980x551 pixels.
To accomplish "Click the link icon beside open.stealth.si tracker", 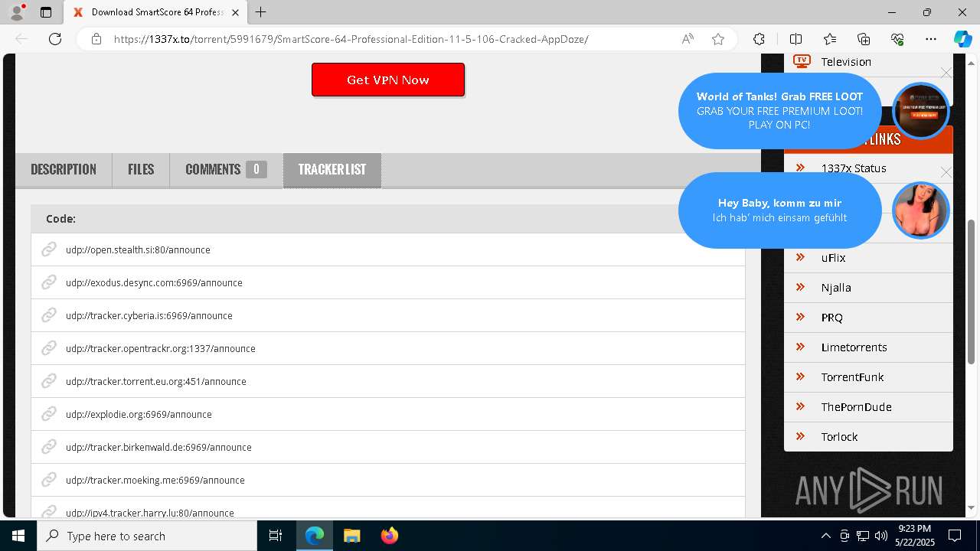I will point(49,249).
